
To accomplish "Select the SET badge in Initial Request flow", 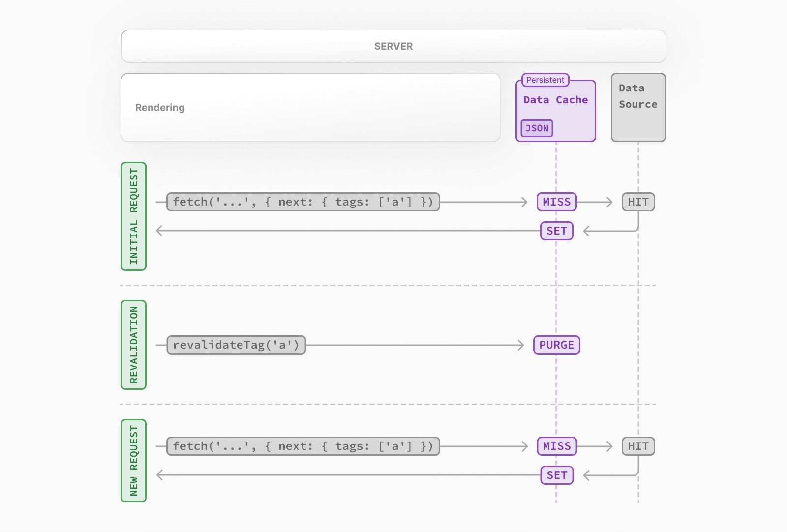I will [556, 231].
